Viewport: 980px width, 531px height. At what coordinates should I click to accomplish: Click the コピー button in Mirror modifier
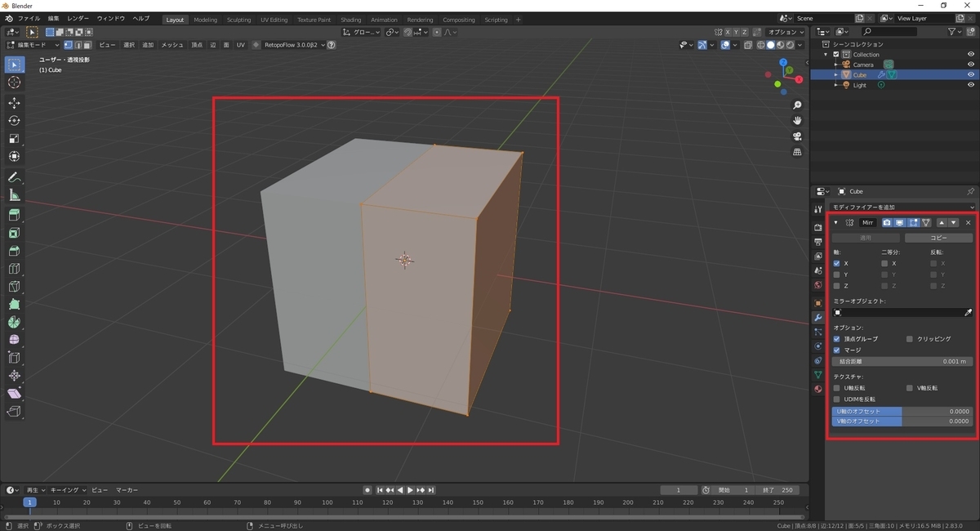click(x=938, y=238)
